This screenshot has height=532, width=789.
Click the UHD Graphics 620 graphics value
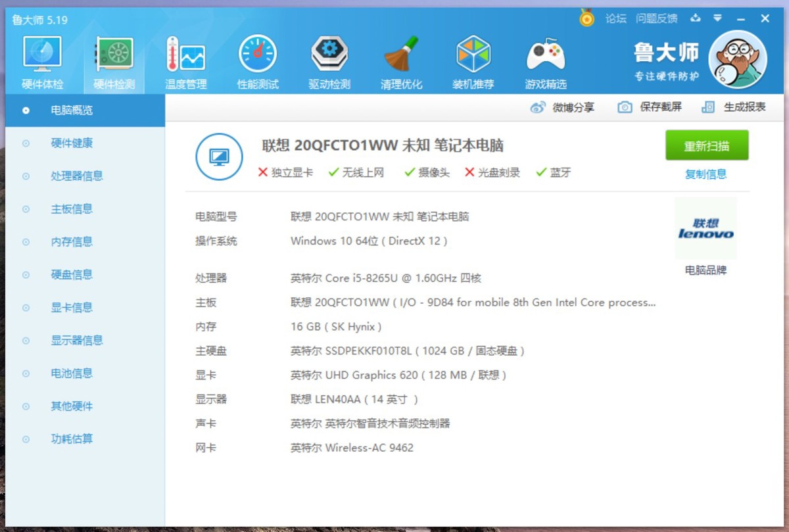pyautogui.click(x=398, y=375)
